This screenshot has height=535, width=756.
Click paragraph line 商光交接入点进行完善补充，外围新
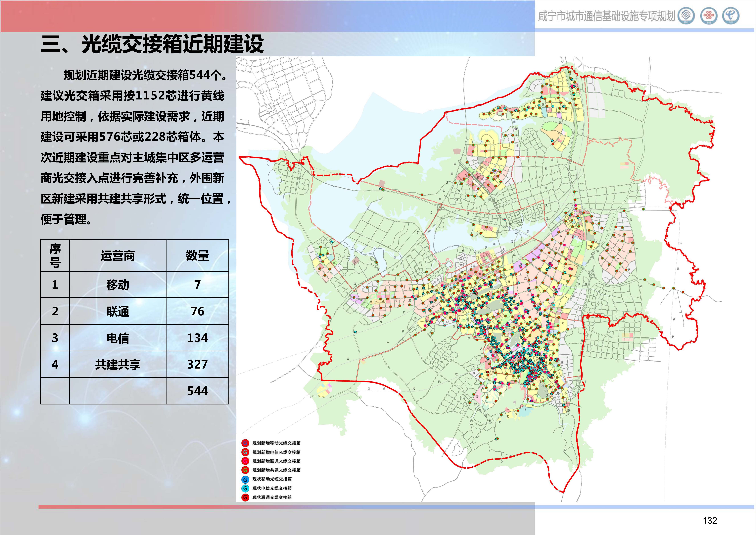[x=132, y=178]
